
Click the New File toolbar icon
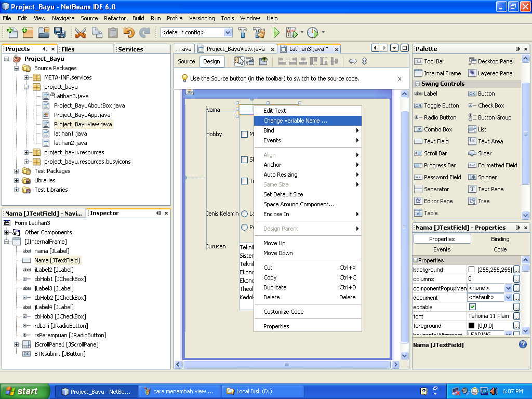tap(12, 33)
